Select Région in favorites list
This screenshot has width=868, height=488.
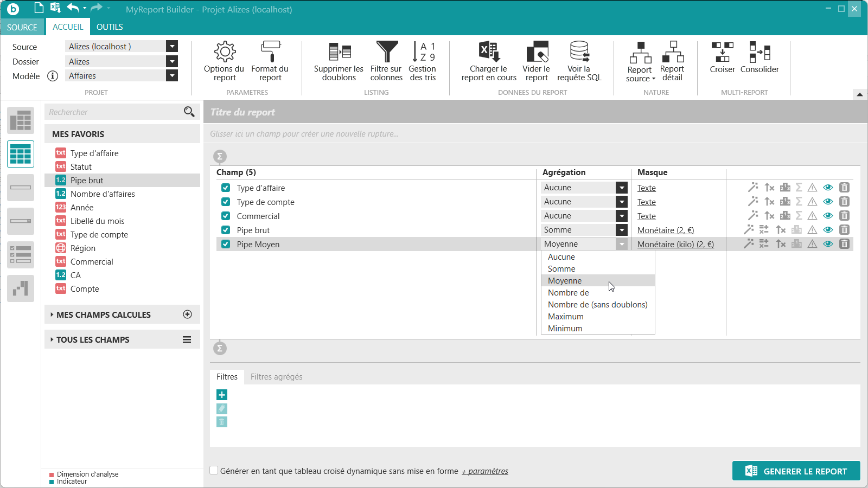coord(83,248)
